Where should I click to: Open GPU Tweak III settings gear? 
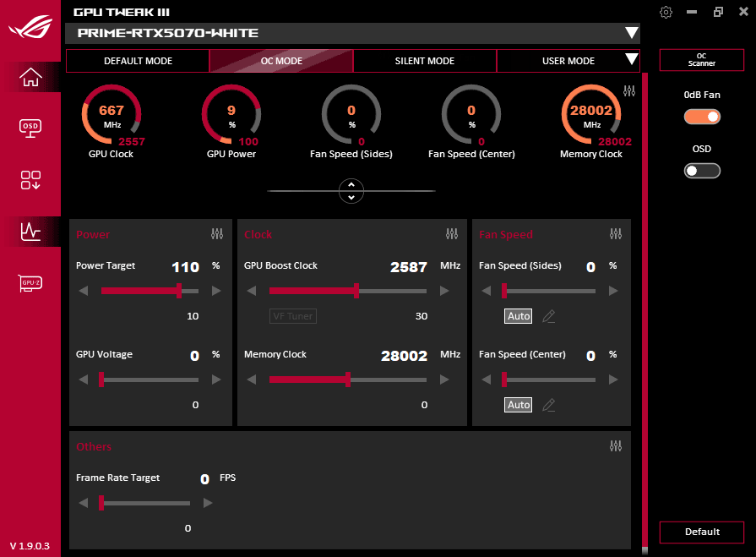[x=666, y=12]
